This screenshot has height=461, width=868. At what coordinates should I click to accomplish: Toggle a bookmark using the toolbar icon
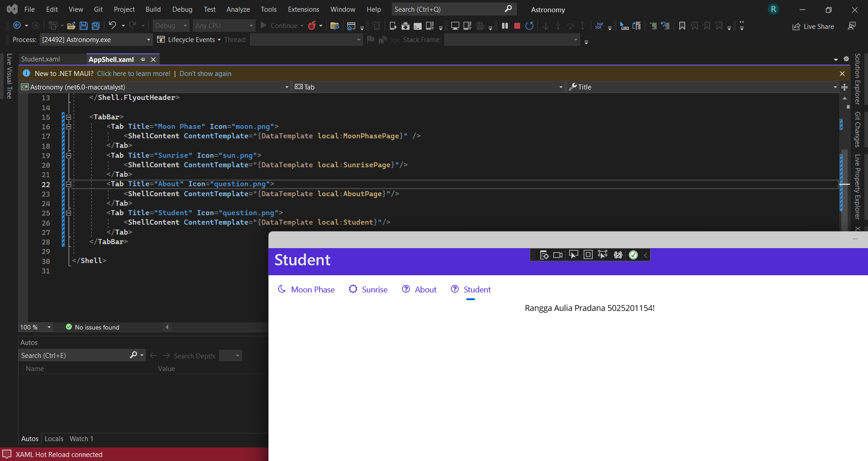point(682,26)
